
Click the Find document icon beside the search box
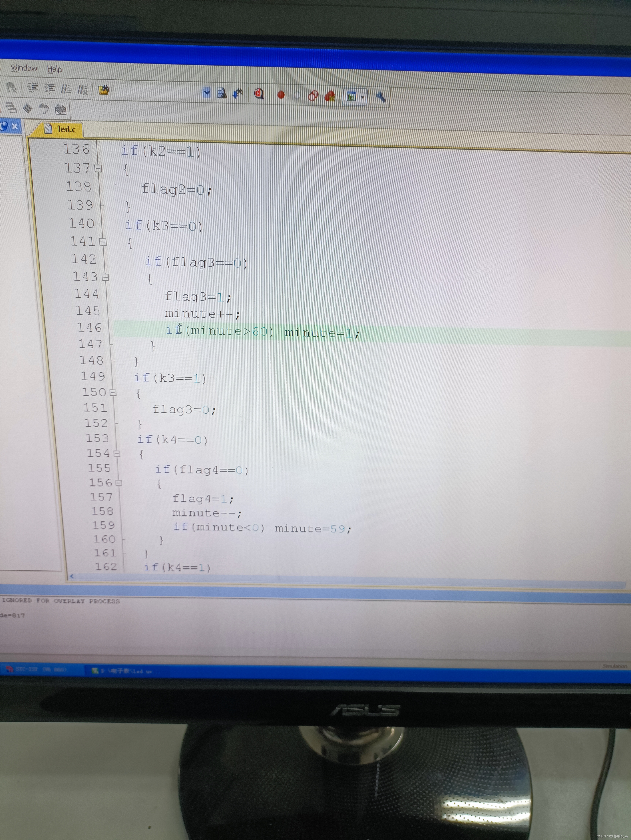[x=222, y=93]
